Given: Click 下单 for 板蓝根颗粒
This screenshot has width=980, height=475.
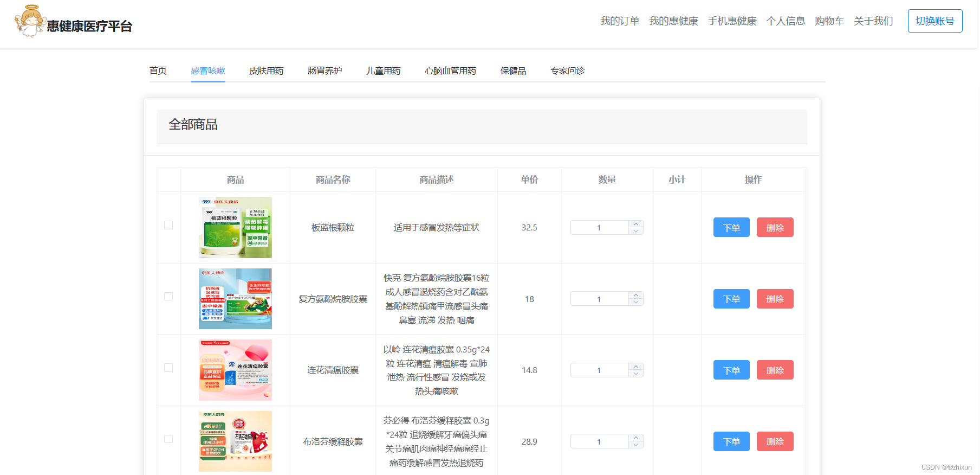Looking at the screenshot, I should [731, 227].
